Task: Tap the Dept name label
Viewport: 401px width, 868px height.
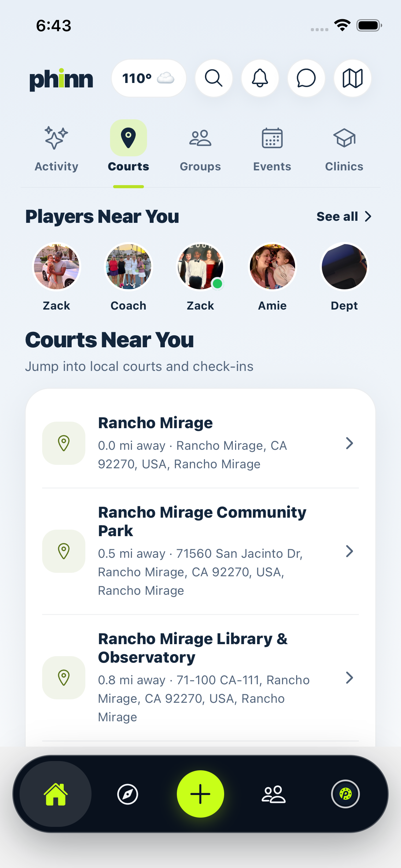Action: point(344,306)
